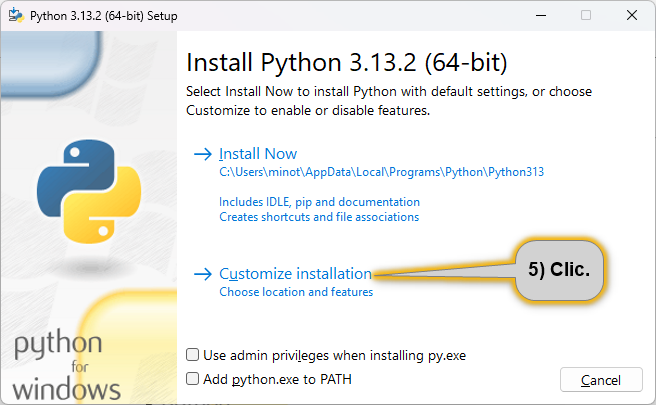656x405 pixels.
Task: Click 'Creates shortcuts and file associations' text
Action: pos(319,217)
